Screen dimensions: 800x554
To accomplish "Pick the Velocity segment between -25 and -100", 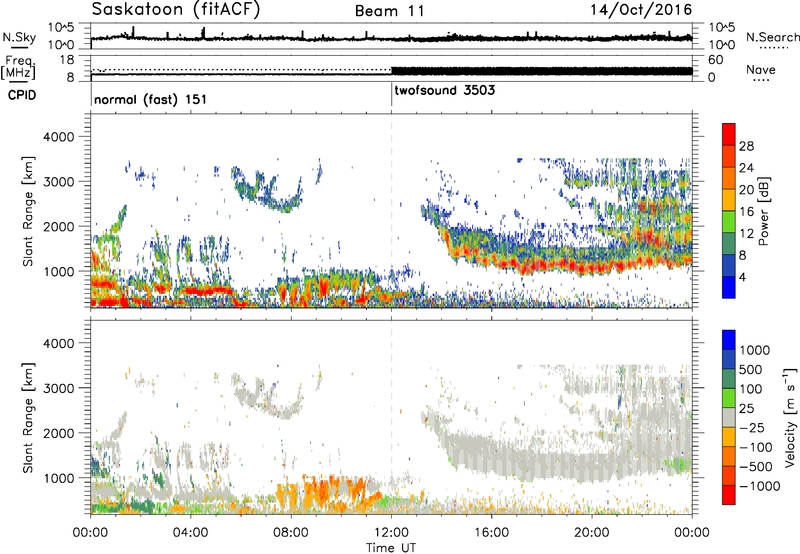I will [729, 437].
